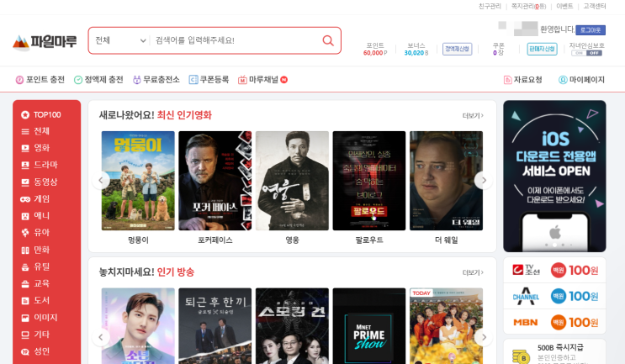Open the 게임 sidebar category
The height and width of the screenshot is (364, 625).
pyautogui.click(x=41, y=198)
